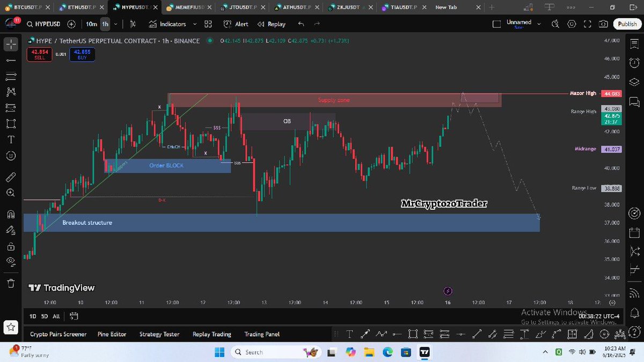
Task: Click the trash remove objects icon
Action: [x=11, y=283]
